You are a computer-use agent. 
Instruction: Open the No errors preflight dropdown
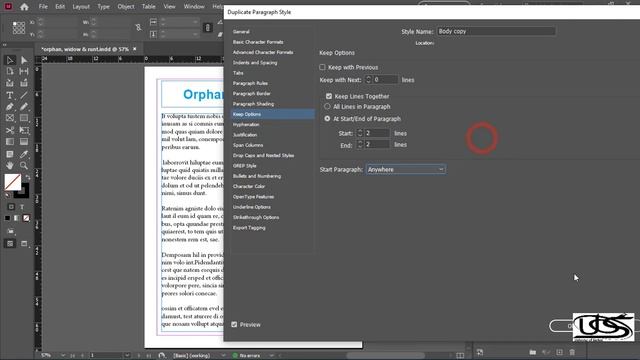pyautogui.click(x=271, y=356)
